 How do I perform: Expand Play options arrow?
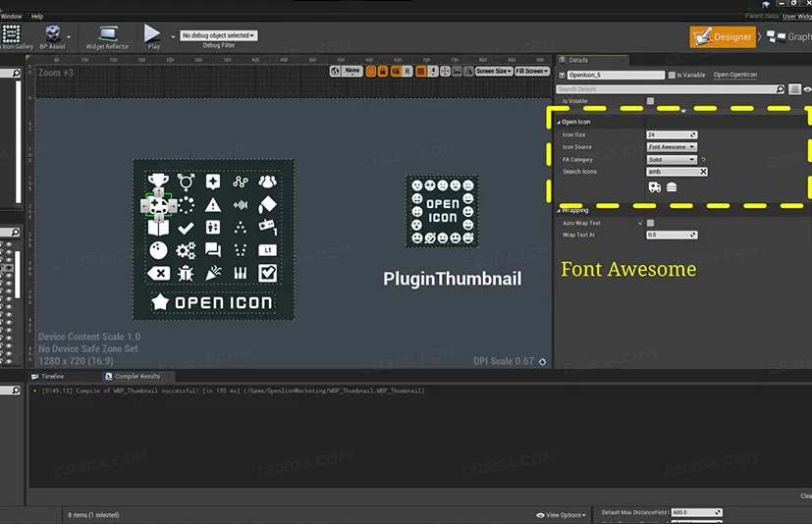pyautogui.click(x=173, y=36)
